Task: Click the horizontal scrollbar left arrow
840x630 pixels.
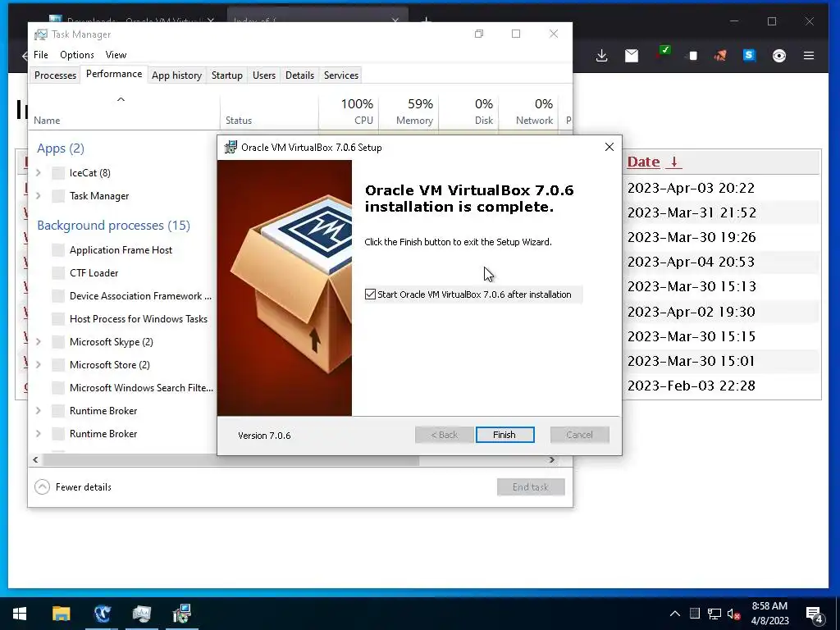Action: coord(35,459)
